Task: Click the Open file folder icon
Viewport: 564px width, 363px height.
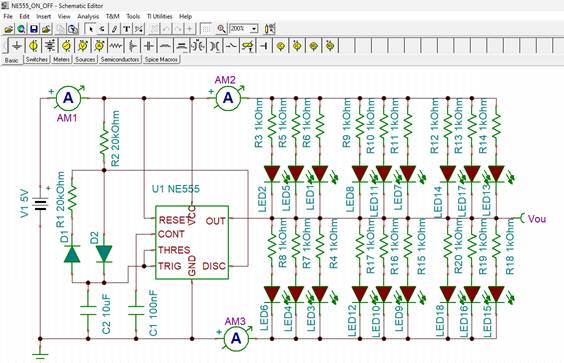Action: (9, 29)
